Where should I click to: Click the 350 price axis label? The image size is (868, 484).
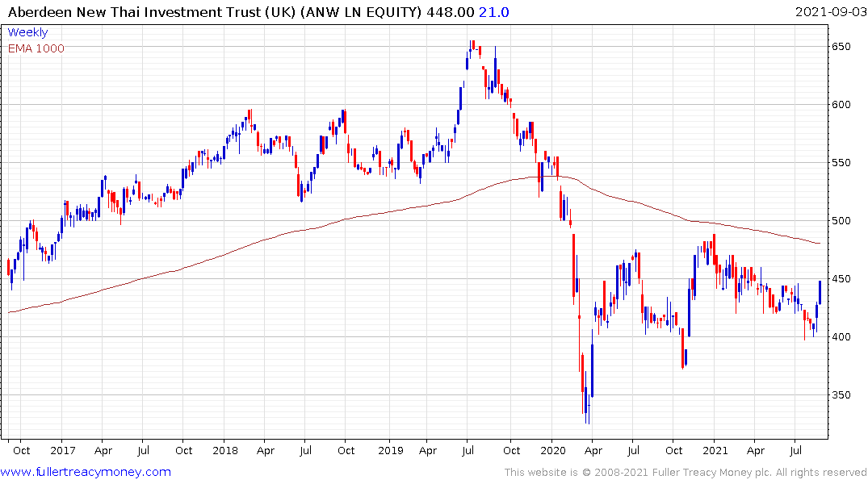(841, 395)
